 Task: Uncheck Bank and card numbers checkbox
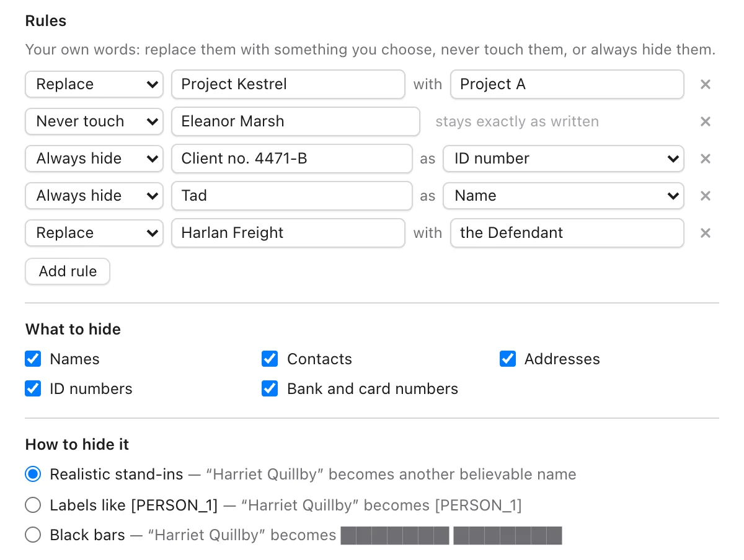coord(270,388)
